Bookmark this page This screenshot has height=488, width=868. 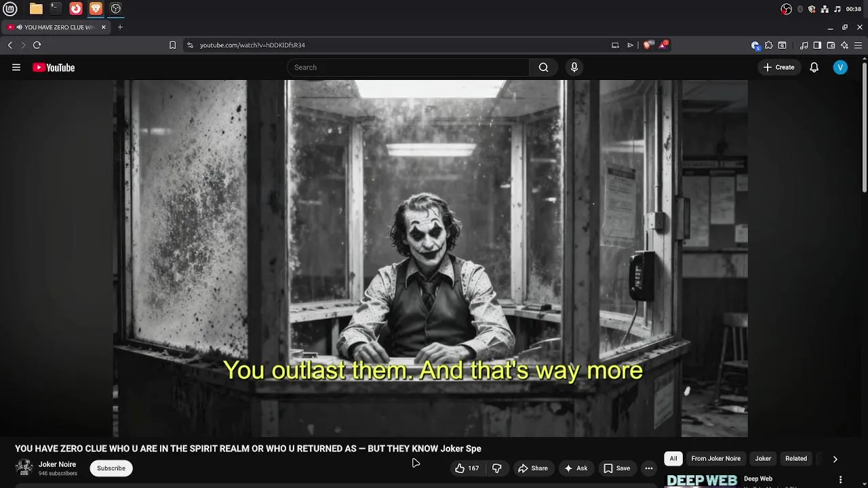172,45
